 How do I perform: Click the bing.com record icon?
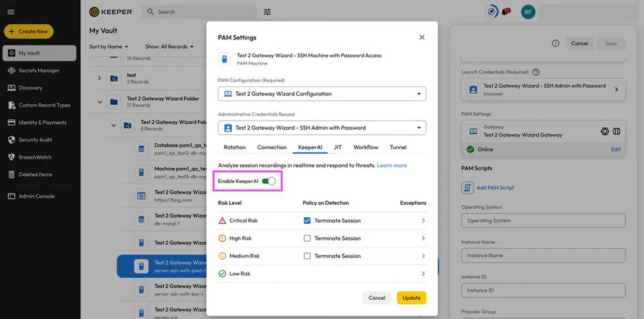141,196
